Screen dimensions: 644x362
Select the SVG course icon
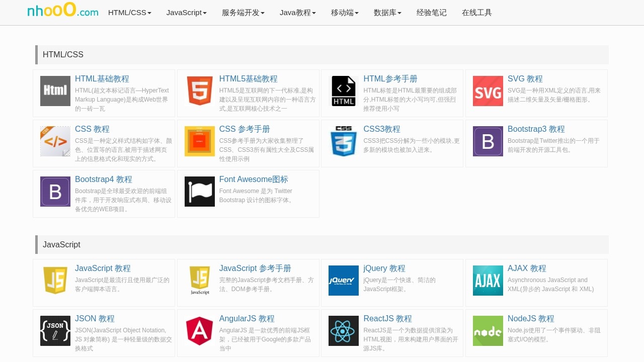(x=488, y=91)
